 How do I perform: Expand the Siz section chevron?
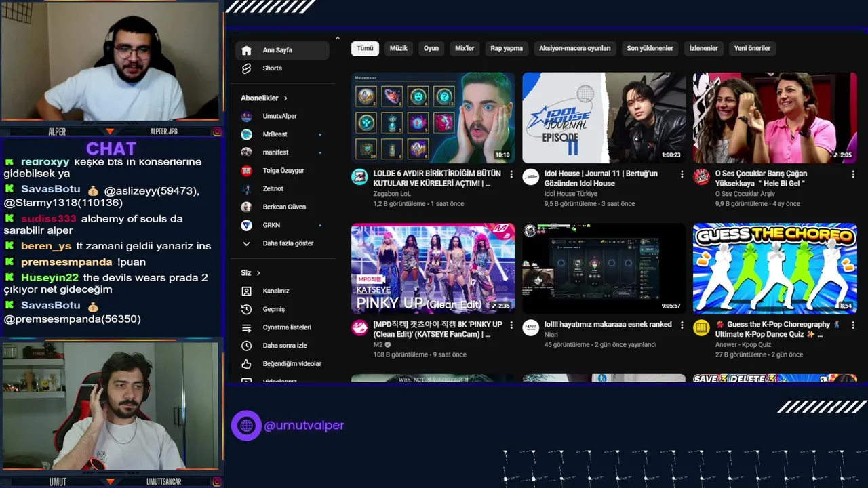tap(258, 273)
